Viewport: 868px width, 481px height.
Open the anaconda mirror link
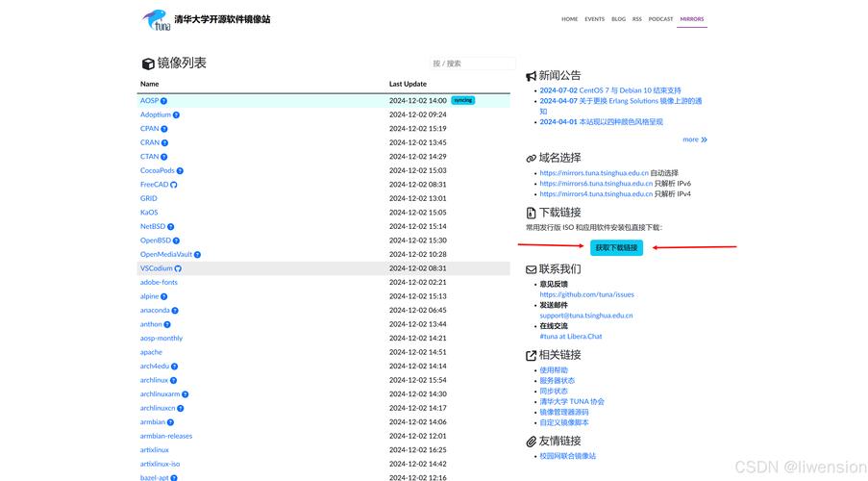pos(155,311)
